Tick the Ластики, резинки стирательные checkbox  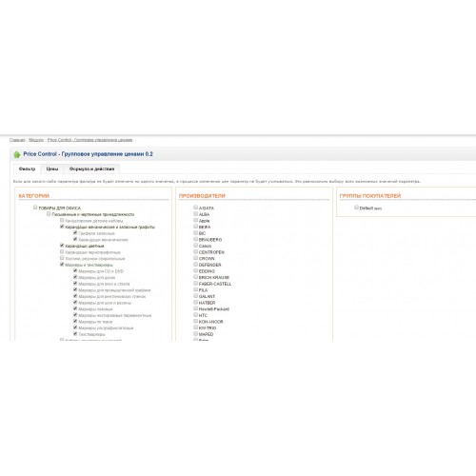(x=62, y=258)
